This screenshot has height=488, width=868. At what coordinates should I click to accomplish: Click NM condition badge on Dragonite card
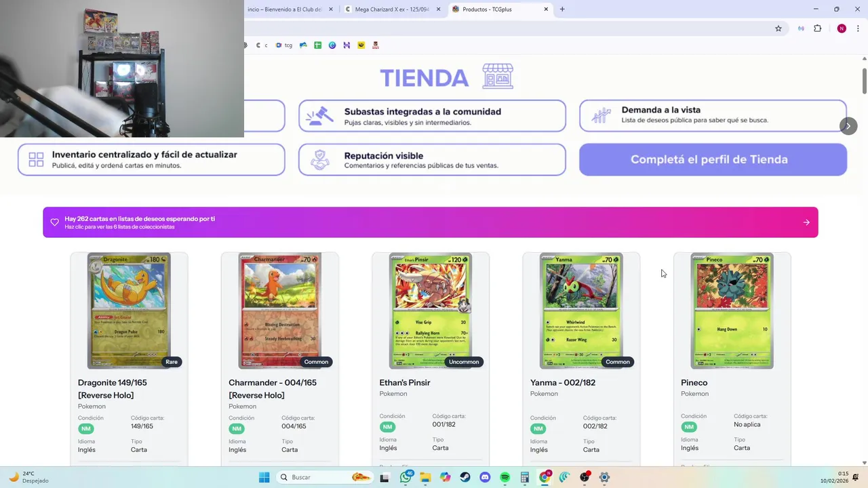(85, 429)
